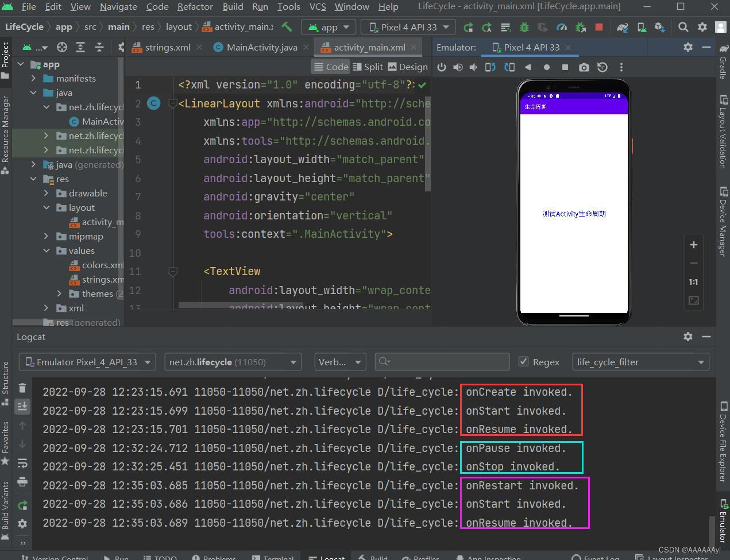Expand the themes node
The height and width of the screenshot is (560, 730).
(59, 293)
